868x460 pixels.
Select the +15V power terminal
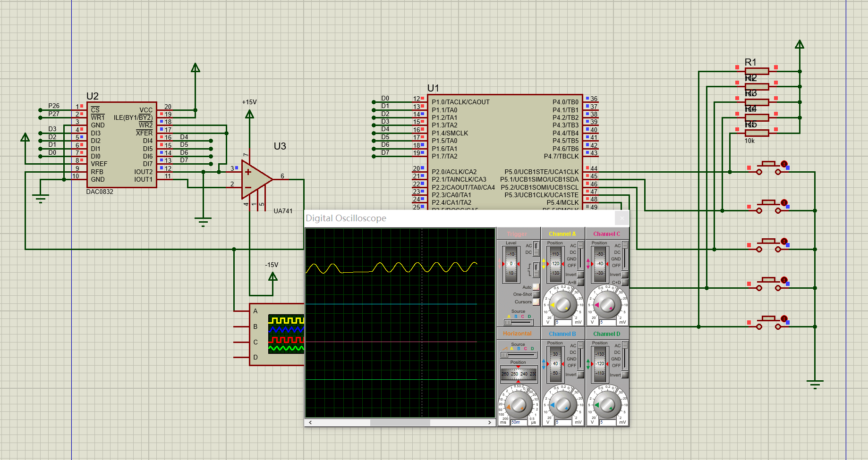pyautogui.click(x=250, y=114)
